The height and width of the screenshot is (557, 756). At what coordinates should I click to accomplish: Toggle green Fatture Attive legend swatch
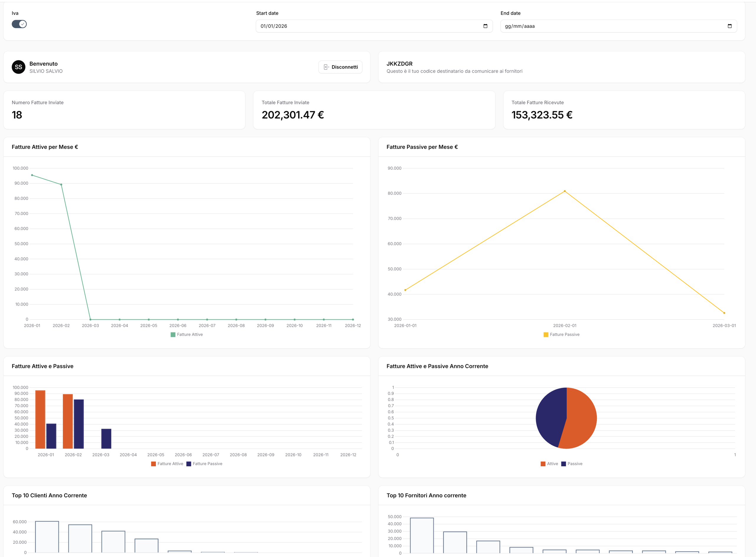(x=173, y=334)
